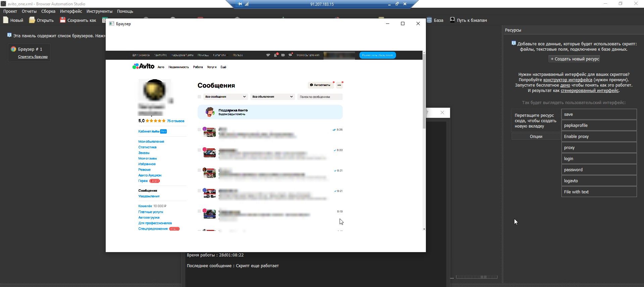
Task: Open the Ещё categories menu on Avito
Action: (223, 67)
